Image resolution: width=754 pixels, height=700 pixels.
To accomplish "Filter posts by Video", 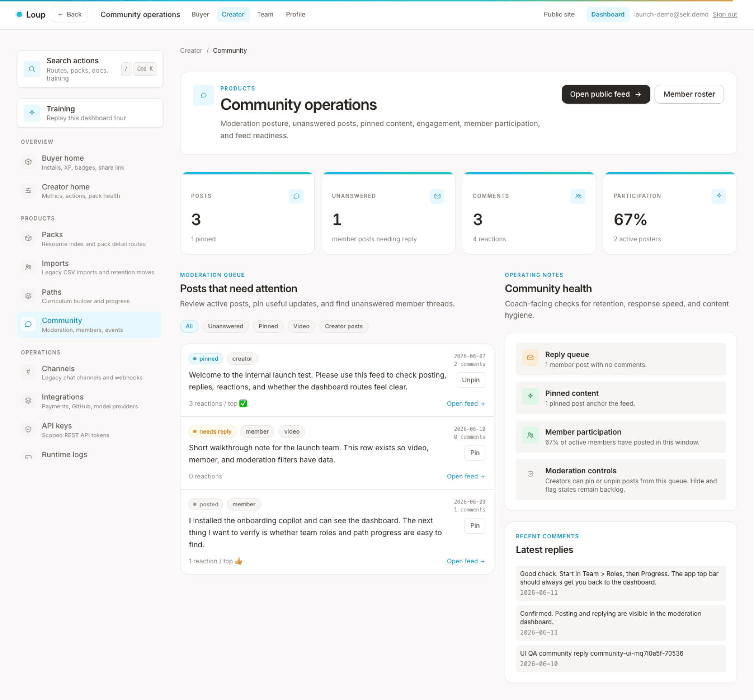I will tap(302, 326).
